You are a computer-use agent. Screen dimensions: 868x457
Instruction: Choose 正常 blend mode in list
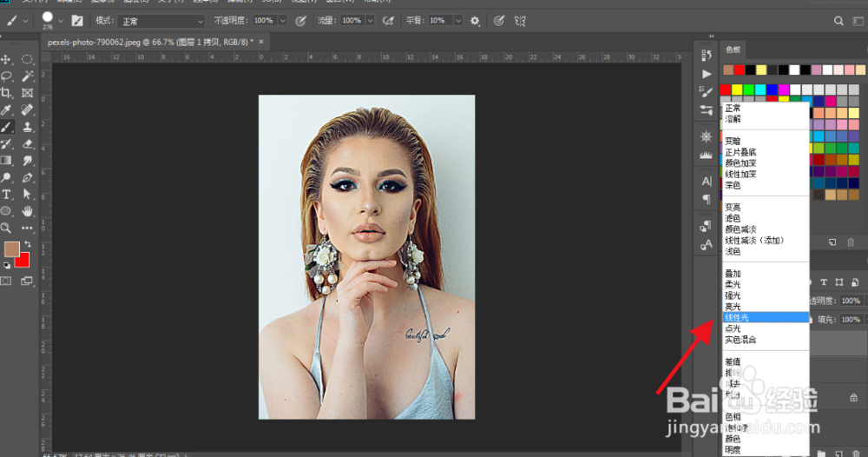tap(766, 108)
